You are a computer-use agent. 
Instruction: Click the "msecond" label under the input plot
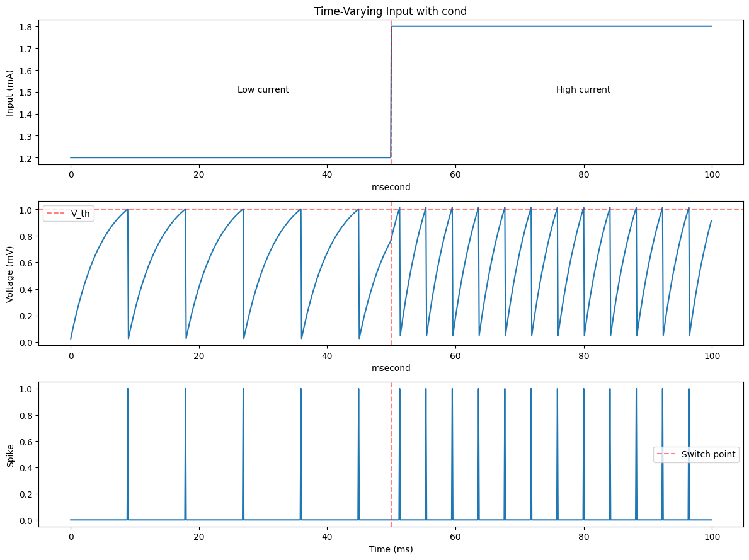(x=391, y=187)
